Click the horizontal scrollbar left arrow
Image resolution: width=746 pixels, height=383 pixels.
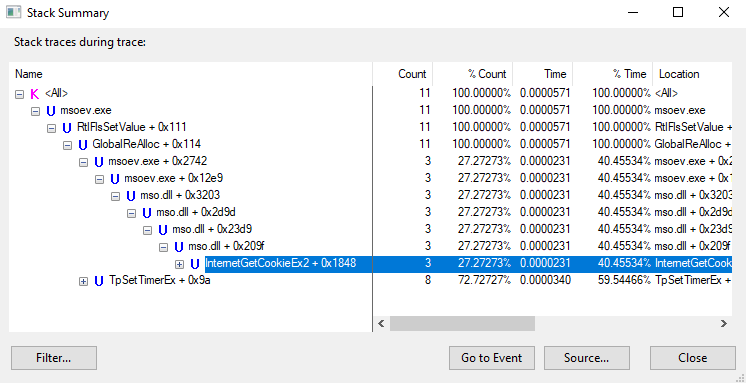(x=381, y=324)
